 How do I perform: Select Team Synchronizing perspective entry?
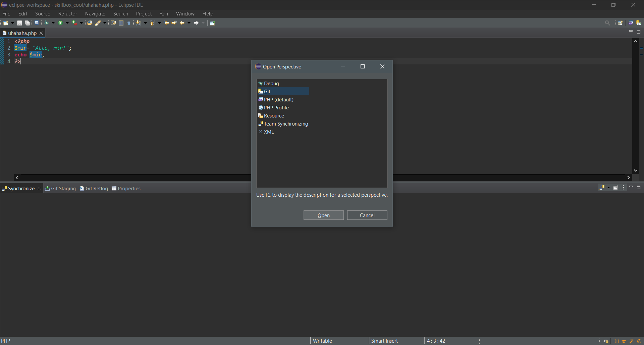pos(283,124)
